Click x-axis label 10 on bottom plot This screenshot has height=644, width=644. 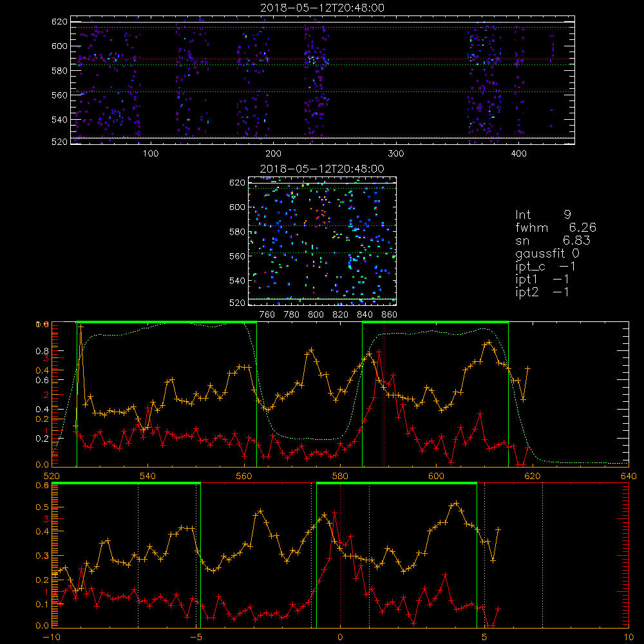pos(629,638)
